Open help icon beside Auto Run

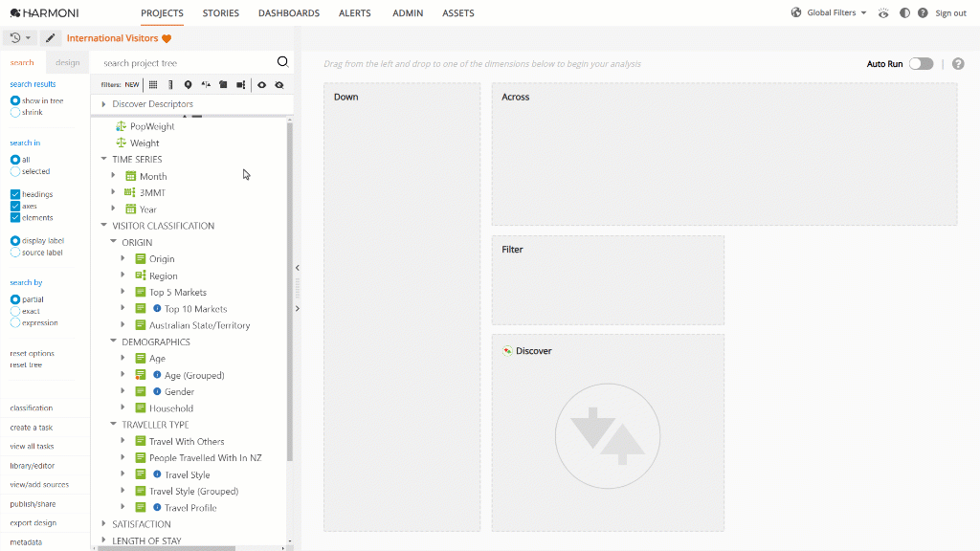tap(958, 64)
